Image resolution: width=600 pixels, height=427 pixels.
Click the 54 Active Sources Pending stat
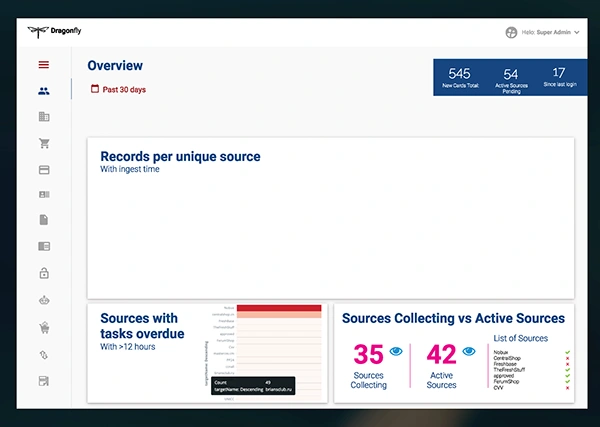click(x=511, y=80)
